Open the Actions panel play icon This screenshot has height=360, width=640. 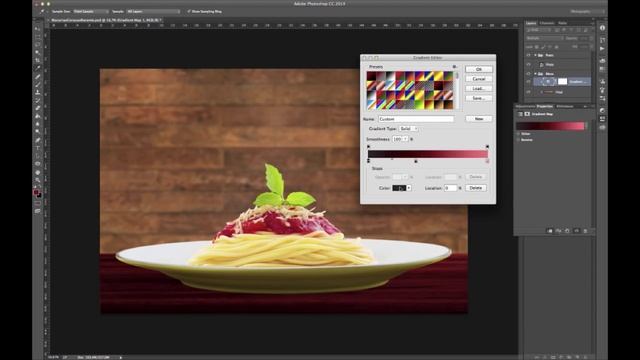pos(602,49)
